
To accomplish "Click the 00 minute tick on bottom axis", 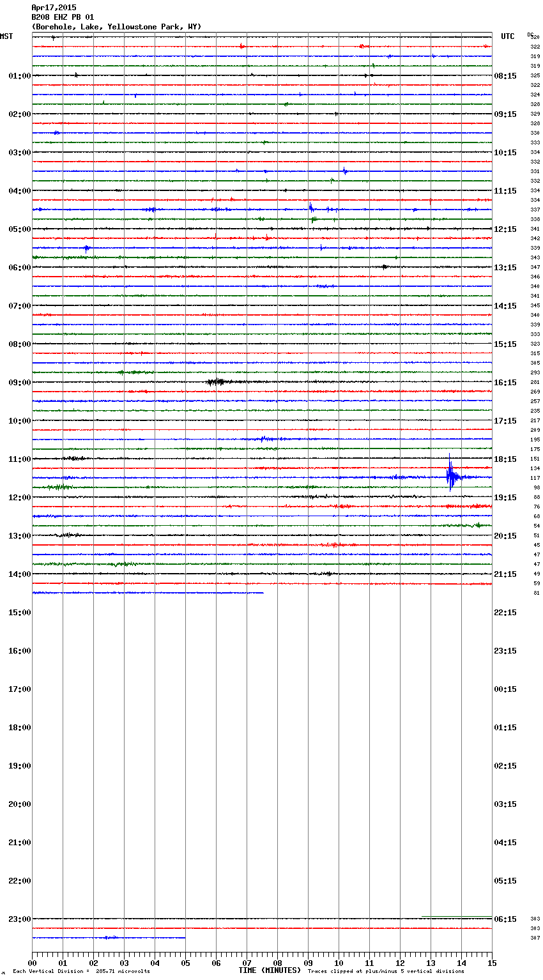I will (32, 963).
